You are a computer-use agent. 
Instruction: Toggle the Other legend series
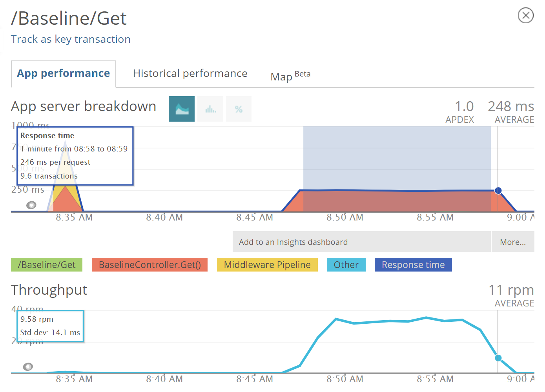(346, 264)
